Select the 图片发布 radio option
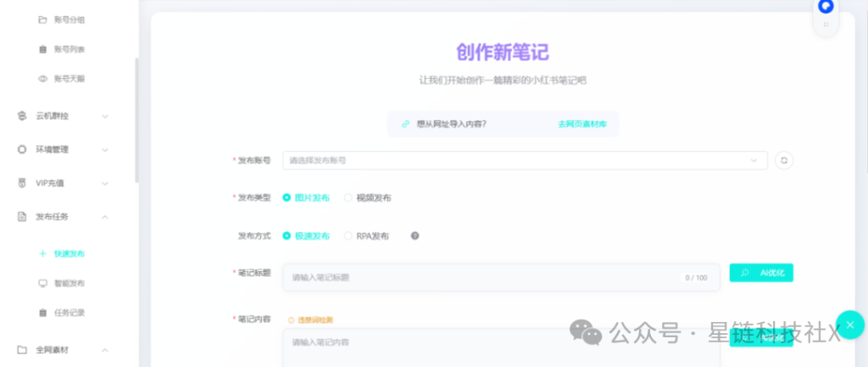The width and height of the screenshot is (868, 367). tap(306, 197)
